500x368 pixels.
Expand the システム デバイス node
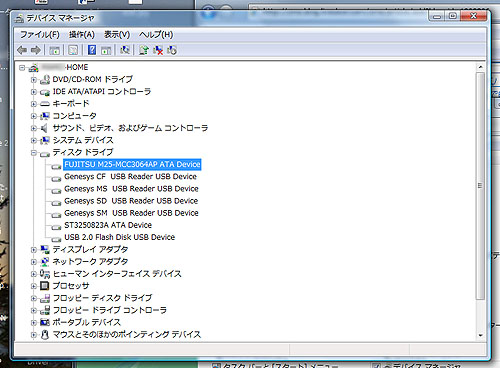[34, 140]
